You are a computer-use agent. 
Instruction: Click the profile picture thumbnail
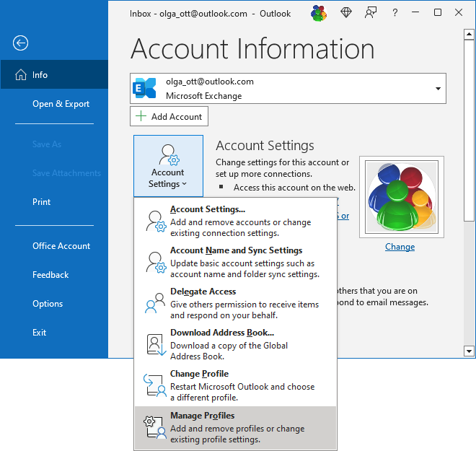click(402, 197)
